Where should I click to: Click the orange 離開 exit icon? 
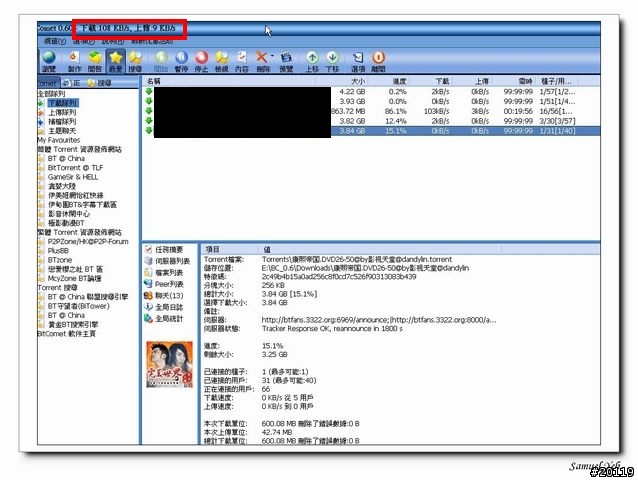click(x=378, y=61)
